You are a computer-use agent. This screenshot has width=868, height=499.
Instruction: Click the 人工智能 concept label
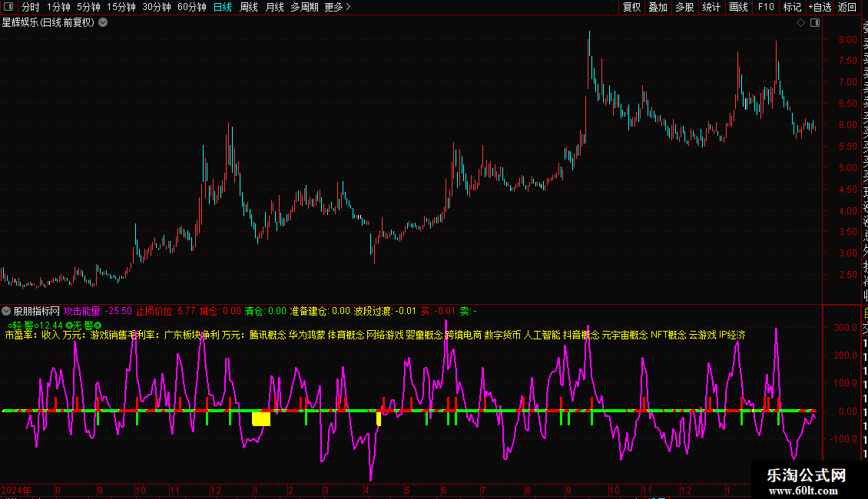point(542,335)
